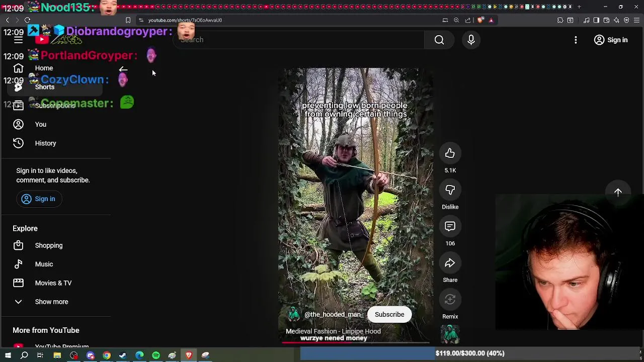The width and height of the screenshot is (644, 362).
Task: Open Steam from the taskbar
Action: (123, 355)
